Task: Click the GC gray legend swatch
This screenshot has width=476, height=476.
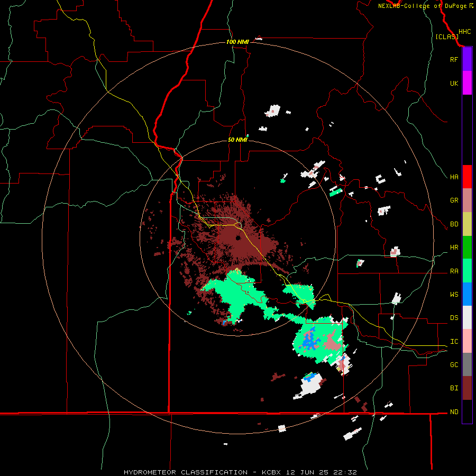Action: (467, 365)
